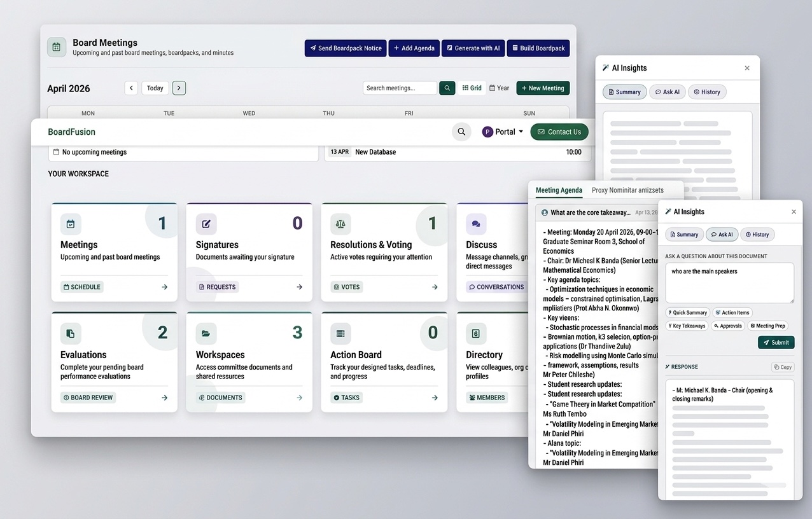This screenshot has width=812, height=519.
Task: Click green search button beside Search meetings
Action: (x=447, y=88)
